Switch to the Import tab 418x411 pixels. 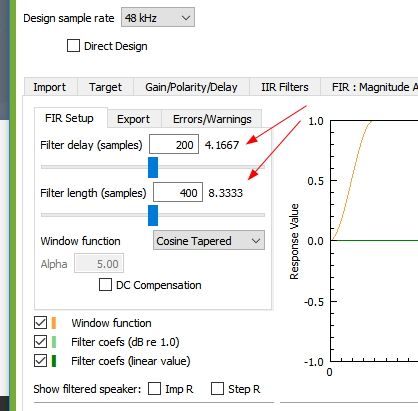pos(50,87)
